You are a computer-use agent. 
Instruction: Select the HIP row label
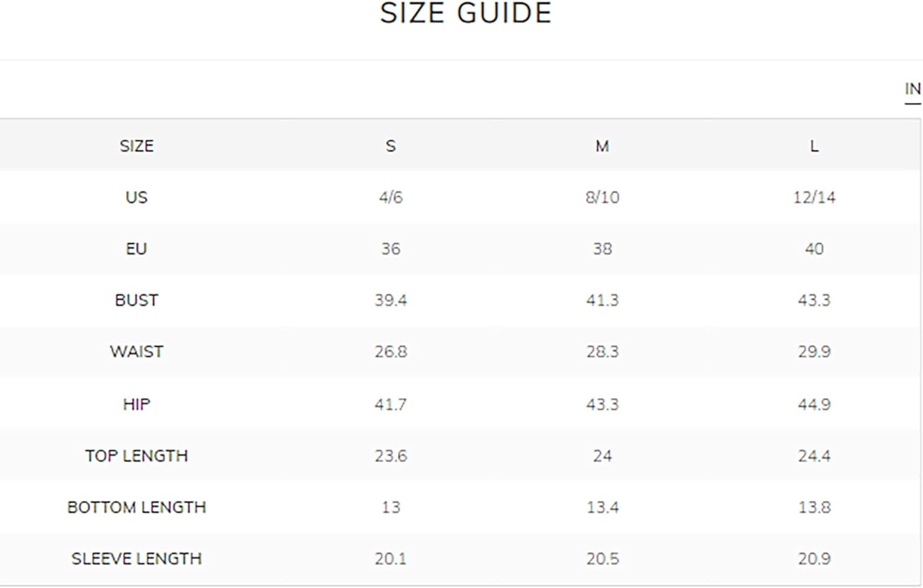tap(137, 404)
